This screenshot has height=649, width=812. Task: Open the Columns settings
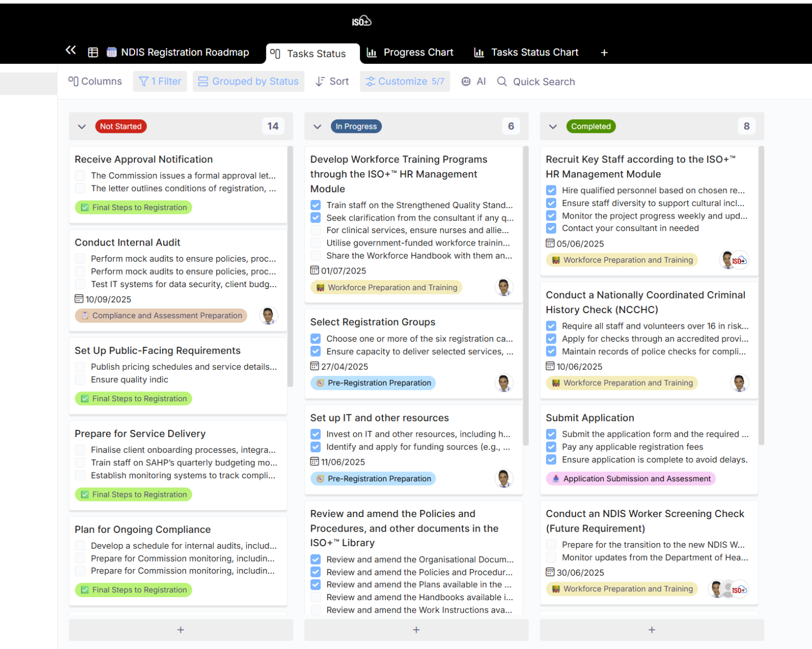point(95,82)
